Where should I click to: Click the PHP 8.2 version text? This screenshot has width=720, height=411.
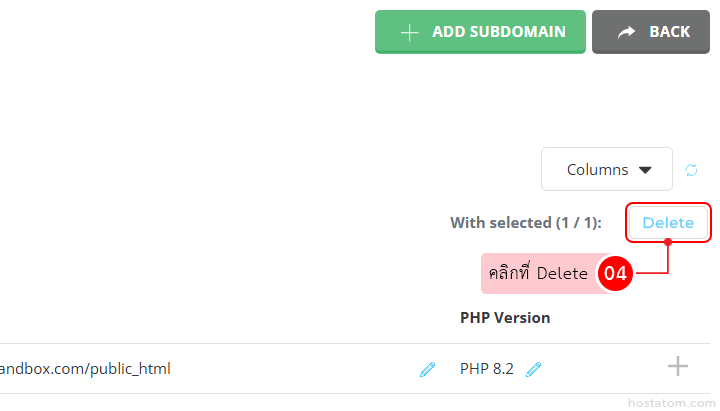coord(487,369)
